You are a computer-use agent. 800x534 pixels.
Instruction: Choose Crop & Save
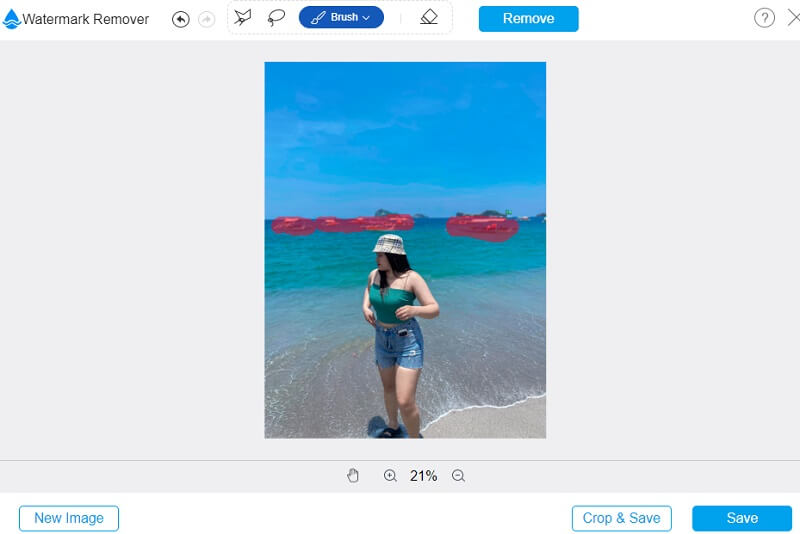coord(621,518)
